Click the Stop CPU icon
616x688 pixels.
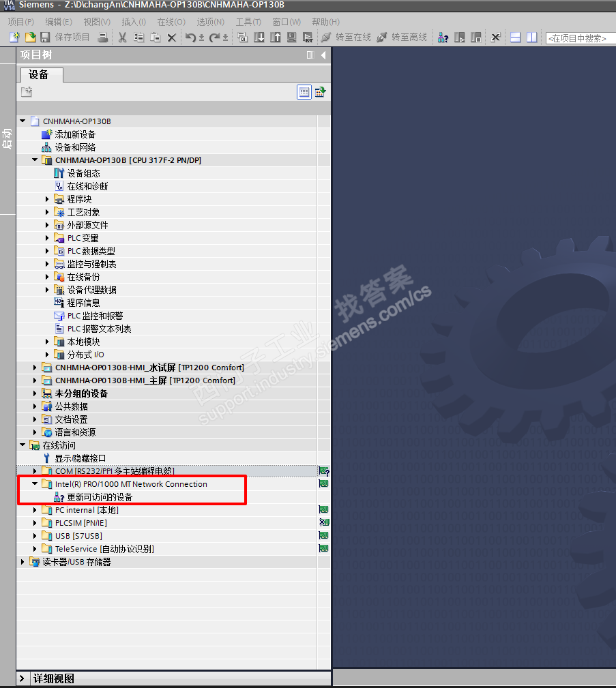point(475,38)
